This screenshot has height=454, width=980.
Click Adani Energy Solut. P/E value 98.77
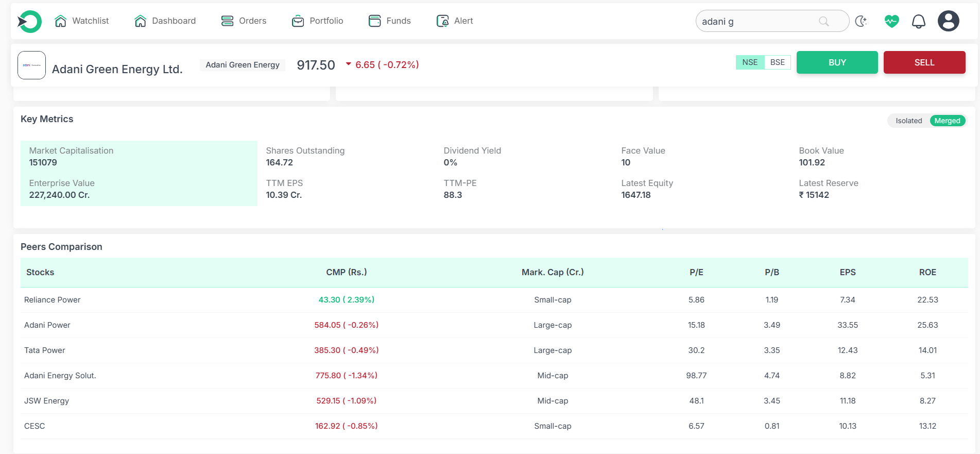(696, 376)
